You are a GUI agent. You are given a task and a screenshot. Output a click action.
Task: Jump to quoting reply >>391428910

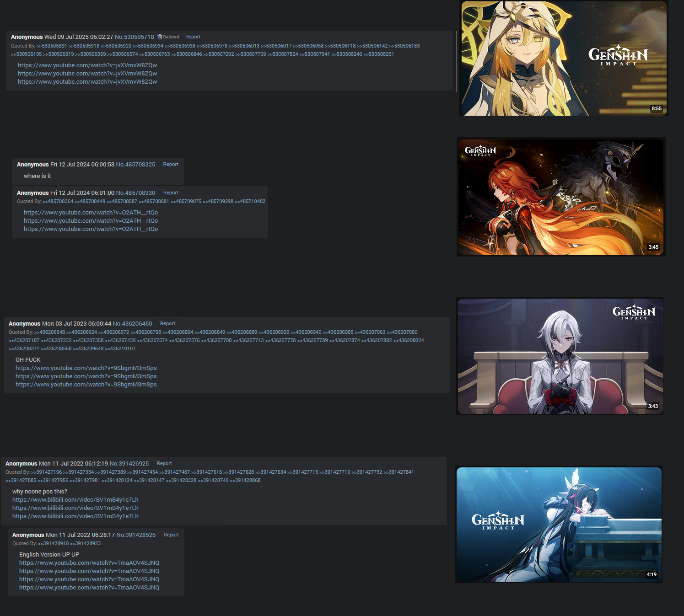click(53, 544)
